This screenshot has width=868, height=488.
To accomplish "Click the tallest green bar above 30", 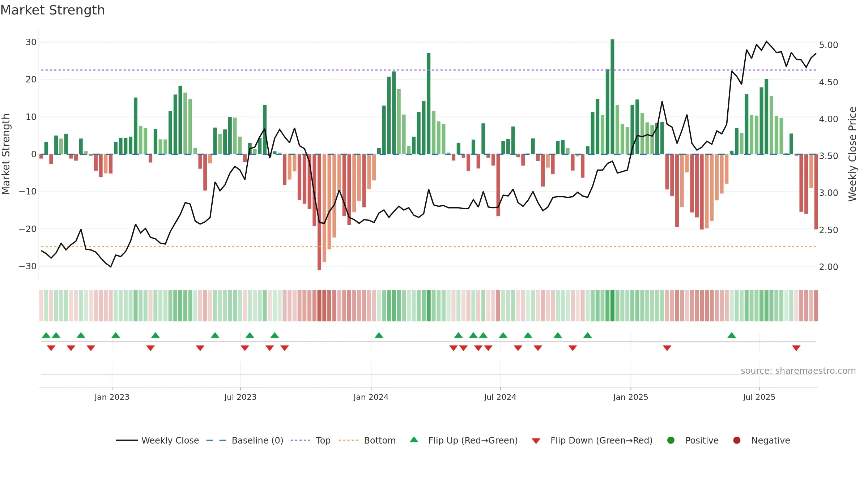I will point(612,97).
